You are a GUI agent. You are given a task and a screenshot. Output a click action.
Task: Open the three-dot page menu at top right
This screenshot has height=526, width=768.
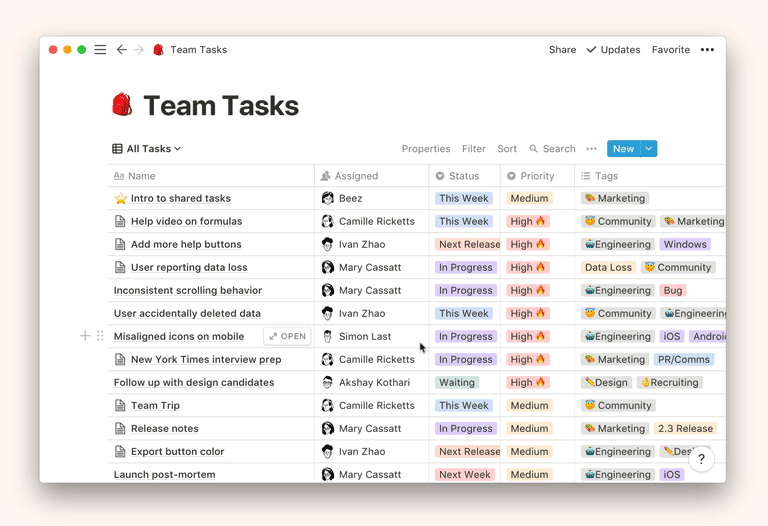coord(707,50)
